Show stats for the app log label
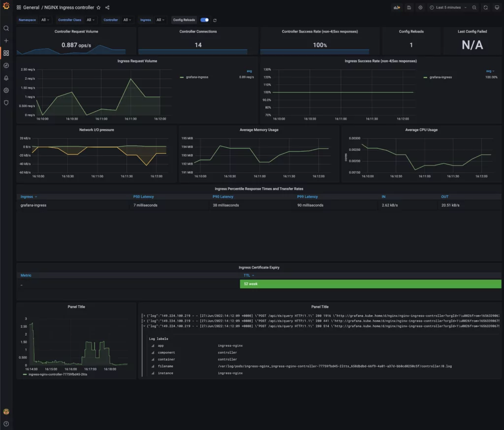 tap(153, 346)
